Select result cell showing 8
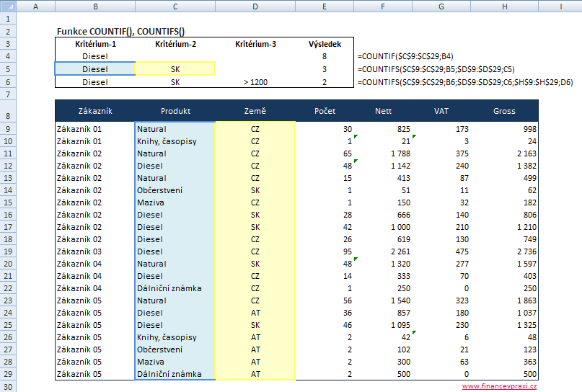This screenshot has height=392, width=582. [x=325, y=56]
